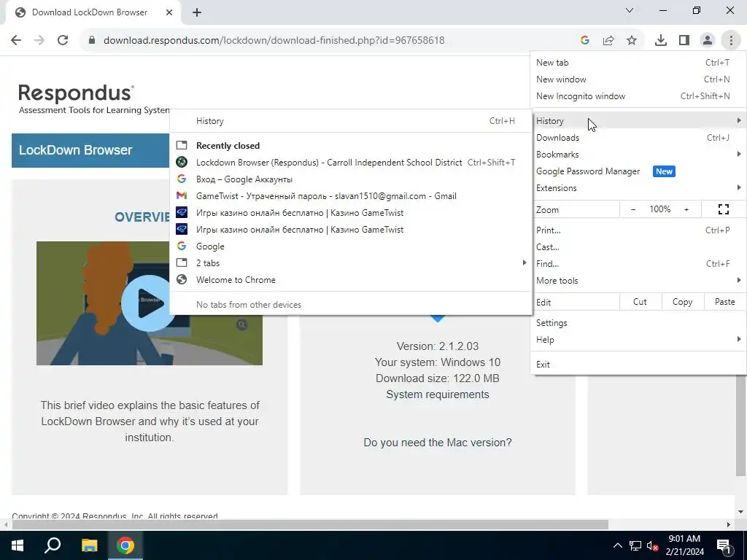
Task: Click the Cut edit button
Action: [640, 302]
